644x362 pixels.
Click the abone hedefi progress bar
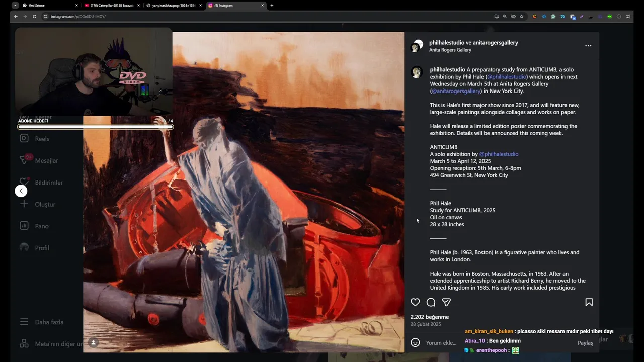(95, 127)
